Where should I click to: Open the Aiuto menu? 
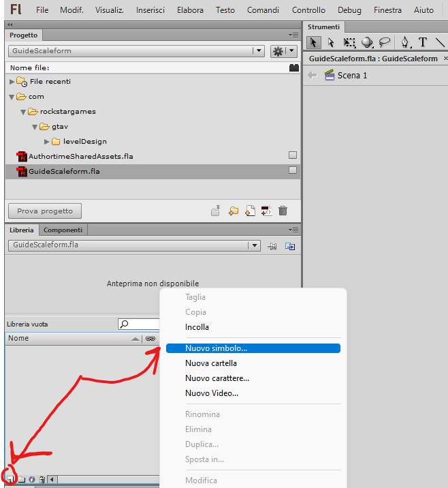tap(423, 10)
